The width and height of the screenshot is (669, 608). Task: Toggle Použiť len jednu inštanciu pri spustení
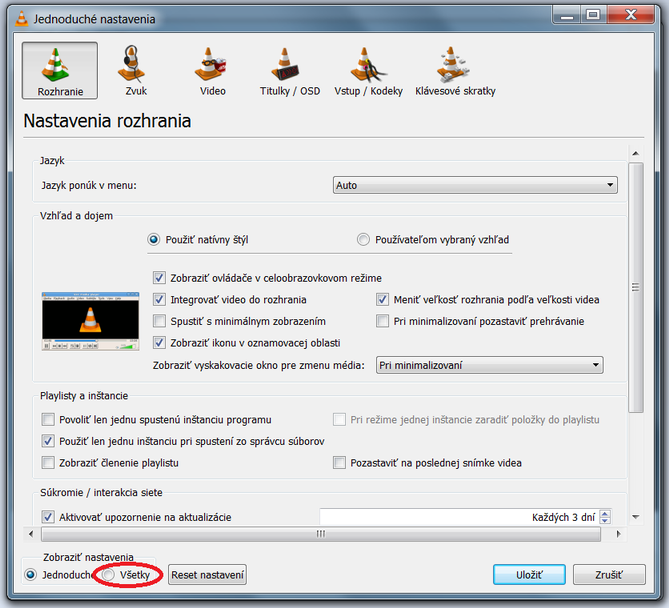(48, 441)
